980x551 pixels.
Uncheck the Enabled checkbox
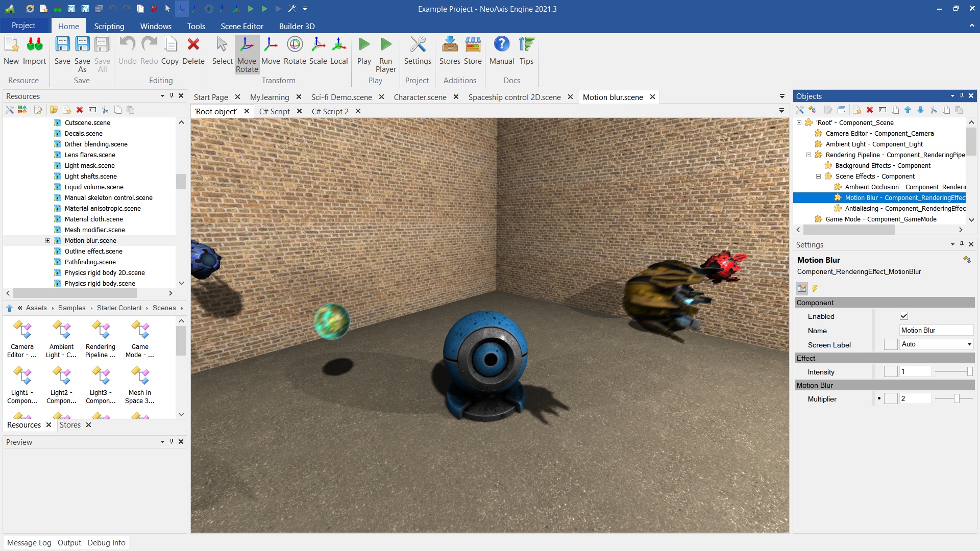pos(904,316)
